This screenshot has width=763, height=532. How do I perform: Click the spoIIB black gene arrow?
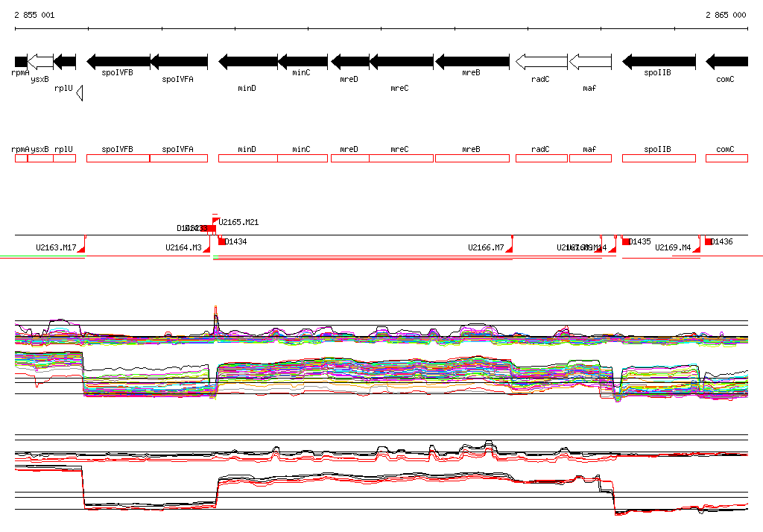pyautogui.click(x=659, y=62)
